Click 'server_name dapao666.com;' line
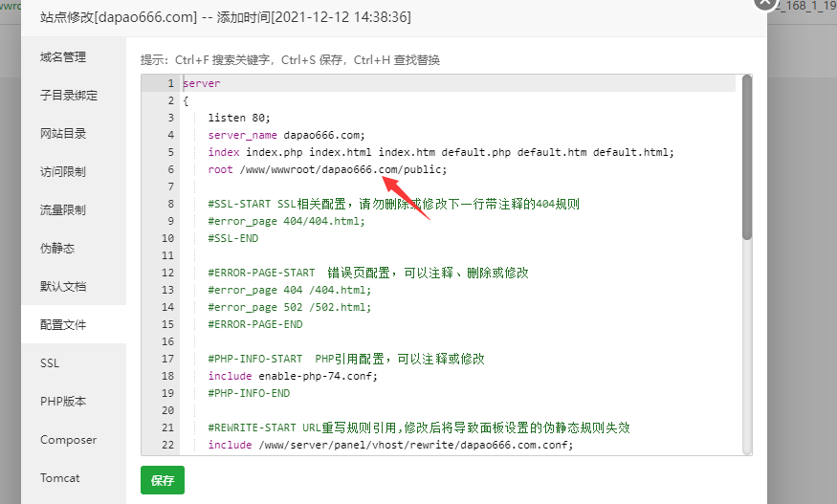837x504 pixels. [x=286, y=135]
